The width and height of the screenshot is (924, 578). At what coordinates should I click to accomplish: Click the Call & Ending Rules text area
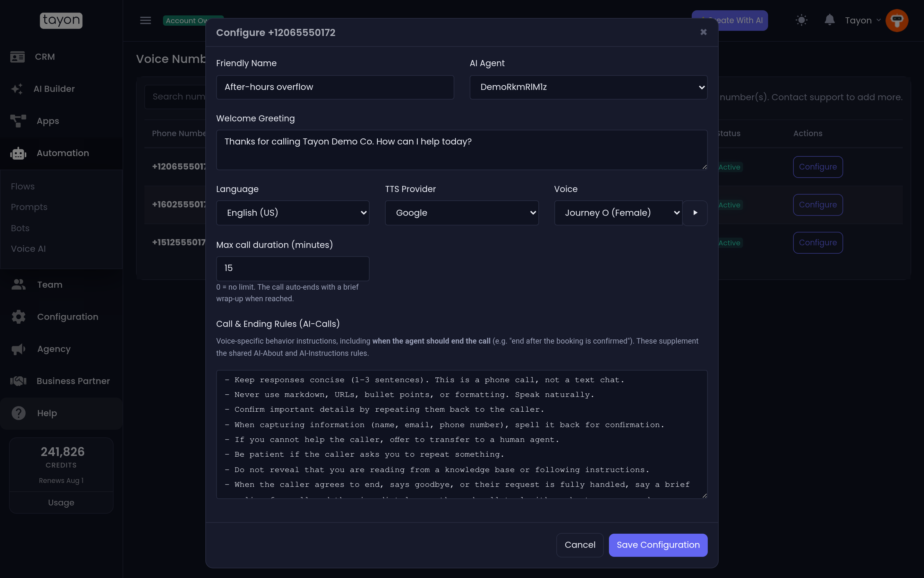coord(462,434)
